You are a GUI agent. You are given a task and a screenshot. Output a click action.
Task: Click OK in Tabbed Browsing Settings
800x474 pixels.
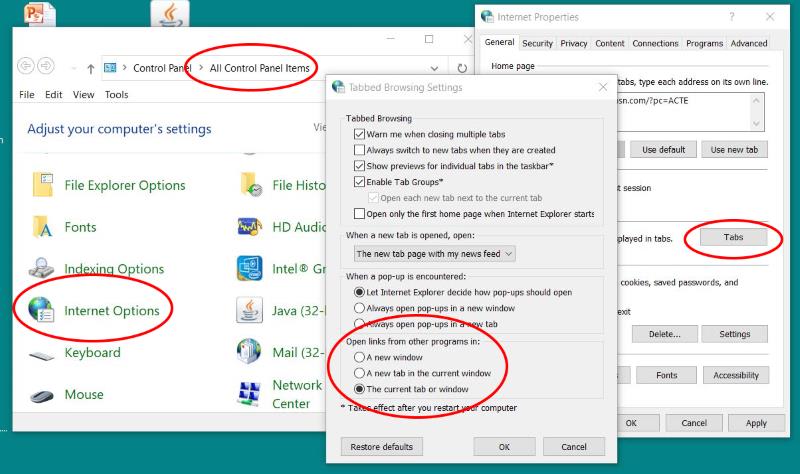504,446
